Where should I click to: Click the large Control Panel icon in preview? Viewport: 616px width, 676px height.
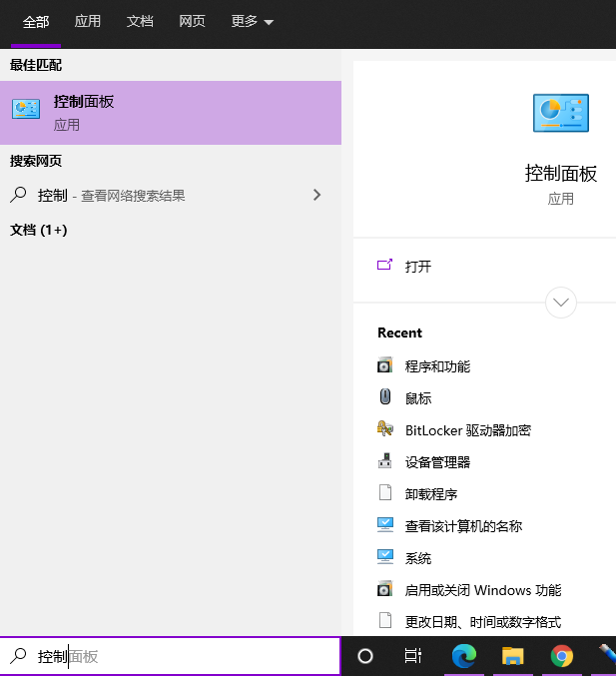[x=561, y=113]
